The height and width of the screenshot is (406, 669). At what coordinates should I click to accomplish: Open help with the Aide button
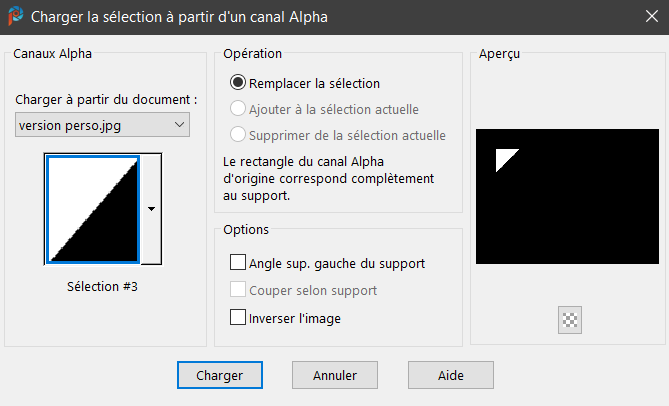tap(450, 375)
